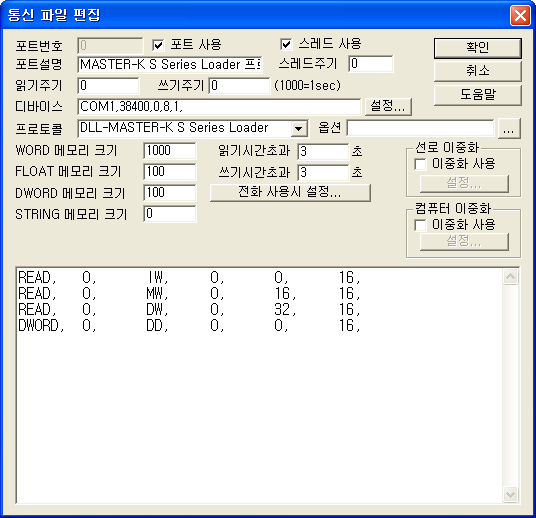
Task: Click the 옵션 text field
Action: pyautogui.click(x=420, y=129)
